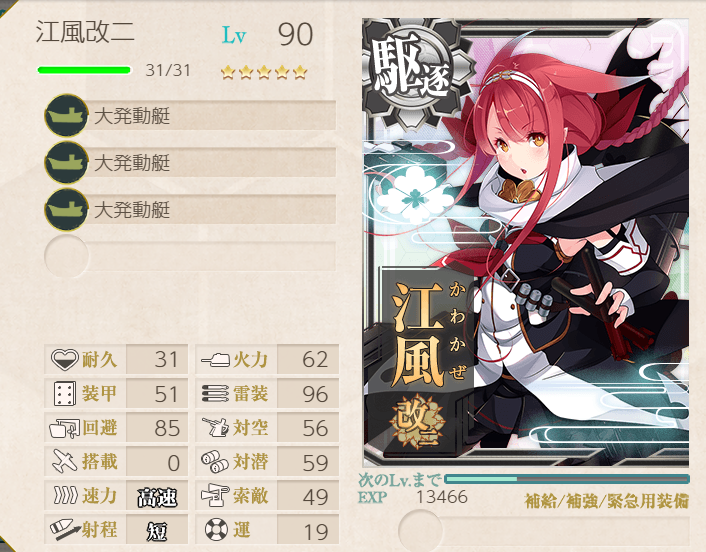Click the 火力 gun turret icon
This screenshot has height=552, width=706.
(x=216, y=359)
